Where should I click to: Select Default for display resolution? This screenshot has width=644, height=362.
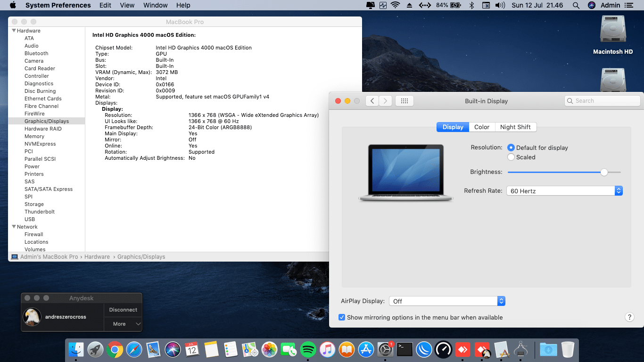[511, 148]
